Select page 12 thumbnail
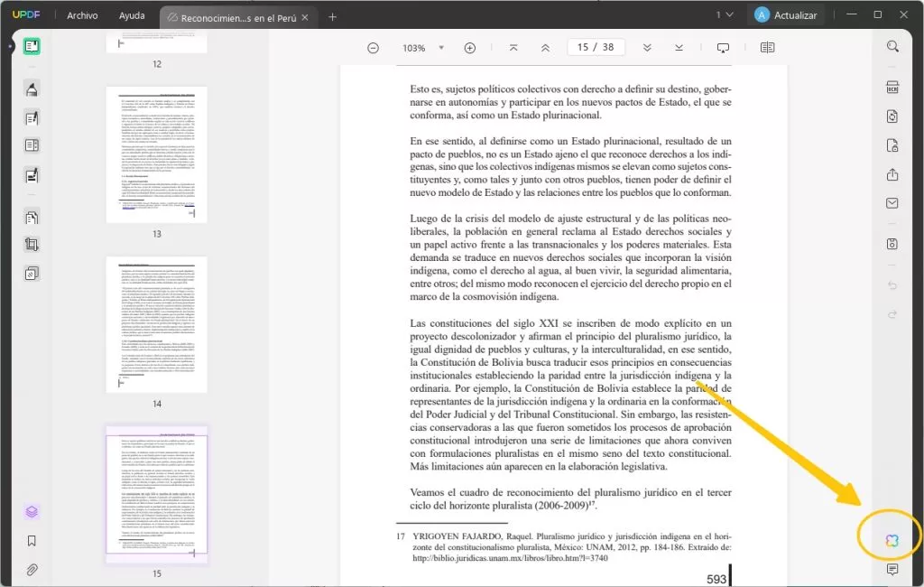Image resolution: width=924 pixels, height=587 pixels. point(157,43)
